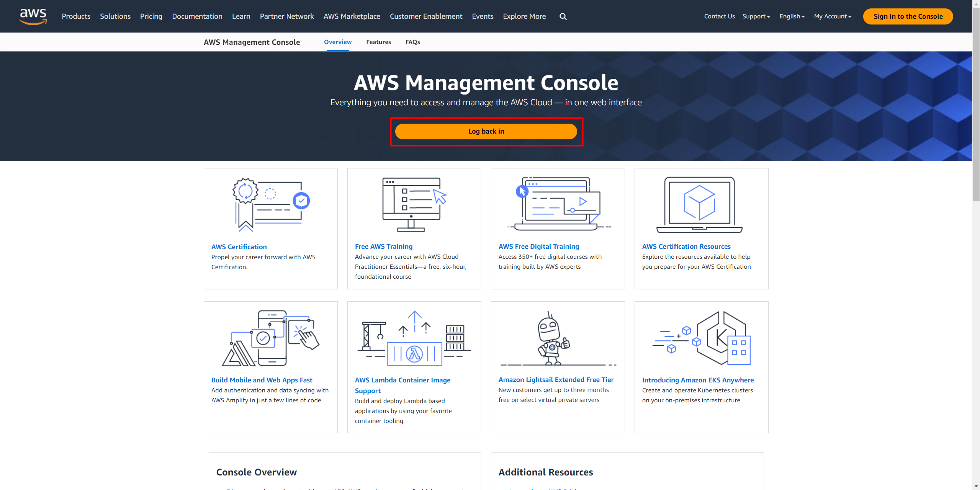Click 'Create and operate Kubernetes clusters' text
Screen dimensions: 980x490
[x=697, y=395]
